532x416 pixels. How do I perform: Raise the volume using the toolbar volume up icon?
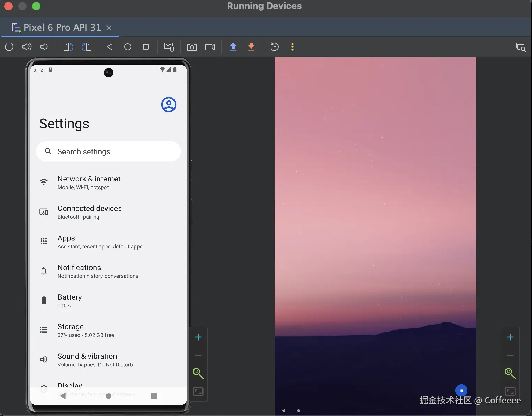(27, 47)
